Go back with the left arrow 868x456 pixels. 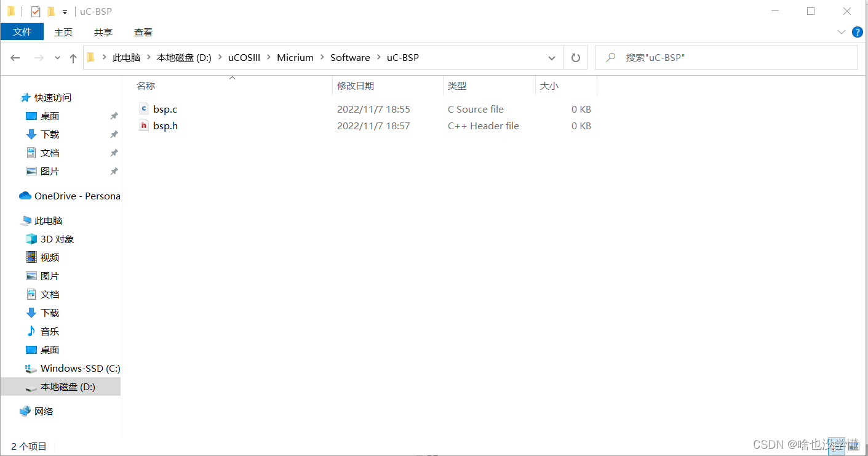coord(15,57)
